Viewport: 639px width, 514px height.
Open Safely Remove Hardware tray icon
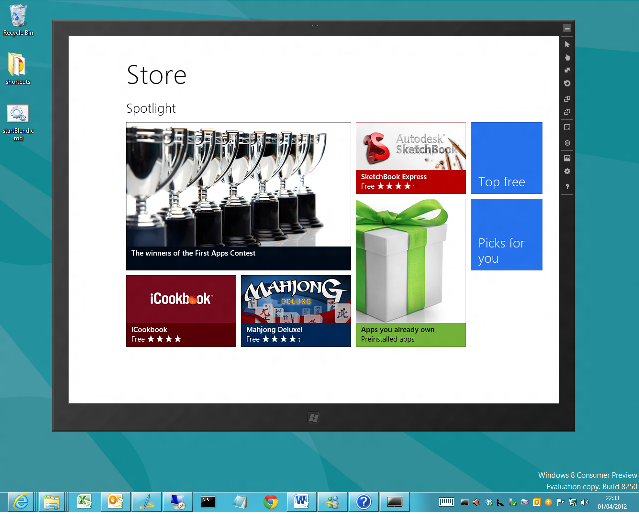513,502
